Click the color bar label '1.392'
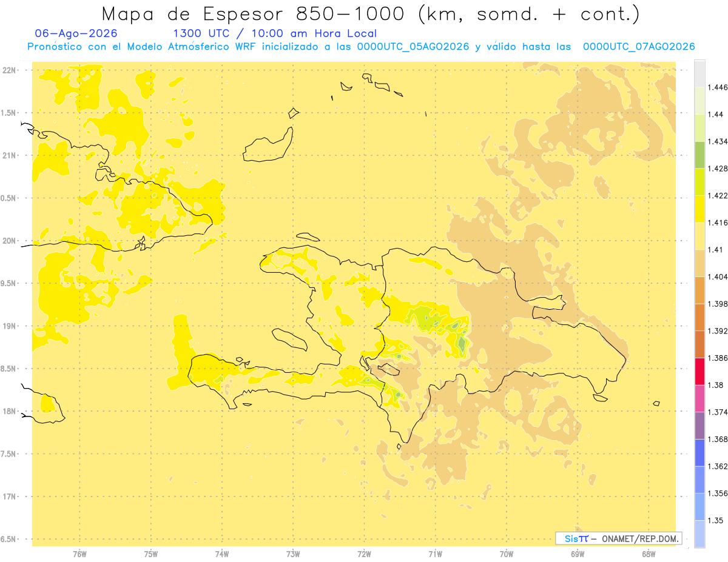Viewport: 728px width, 562px height. 718,331
